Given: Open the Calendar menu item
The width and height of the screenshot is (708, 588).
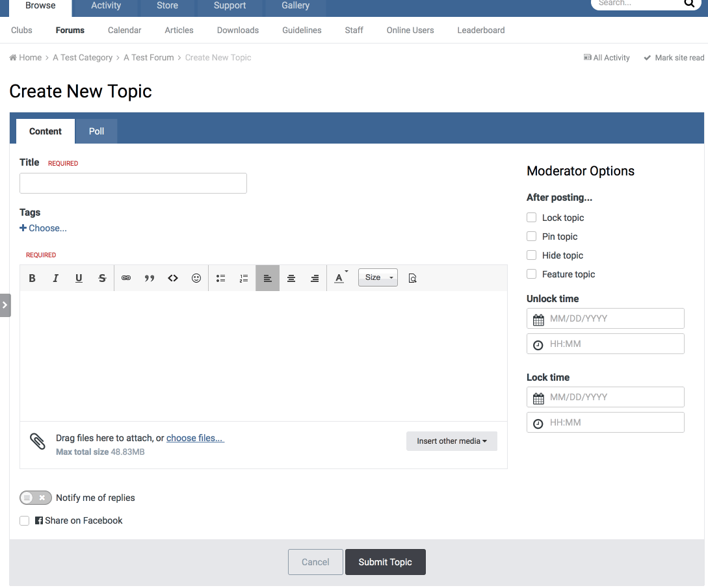Looking at the screenshot, I should tap(124, 30).
